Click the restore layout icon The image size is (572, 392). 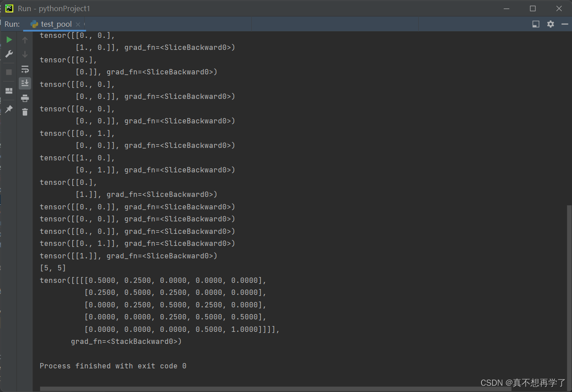9,91
